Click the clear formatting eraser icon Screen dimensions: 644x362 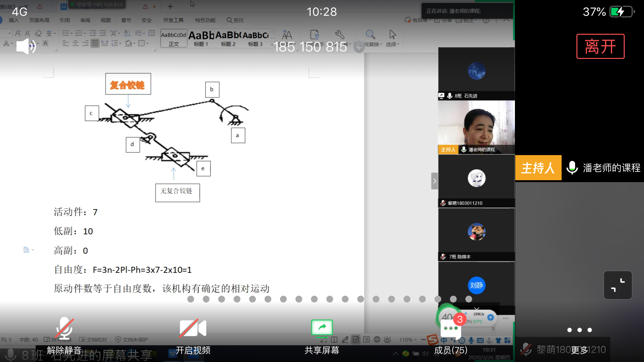pyautogui.click(x=39, y=33)
